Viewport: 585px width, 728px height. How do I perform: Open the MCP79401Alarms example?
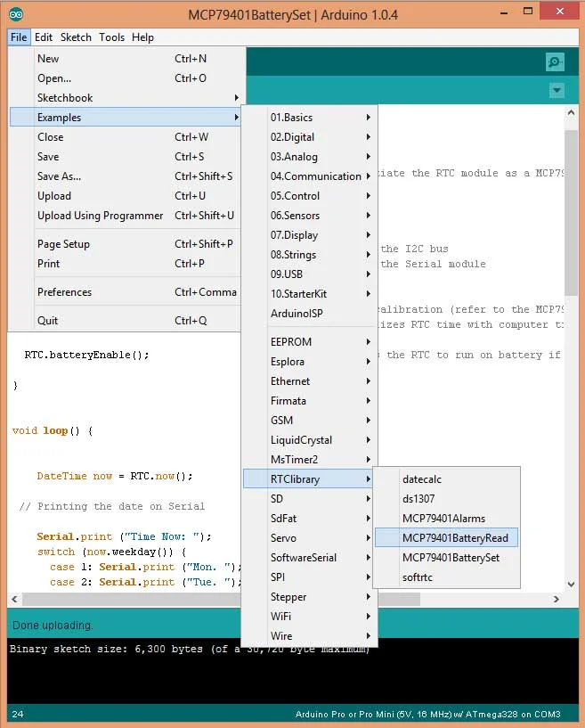point(447,518)
